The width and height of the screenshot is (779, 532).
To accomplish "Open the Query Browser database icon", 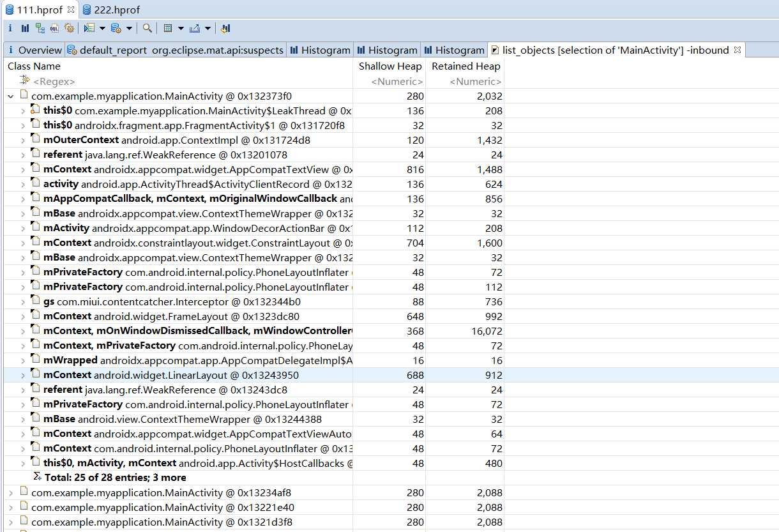I will 116,28.
